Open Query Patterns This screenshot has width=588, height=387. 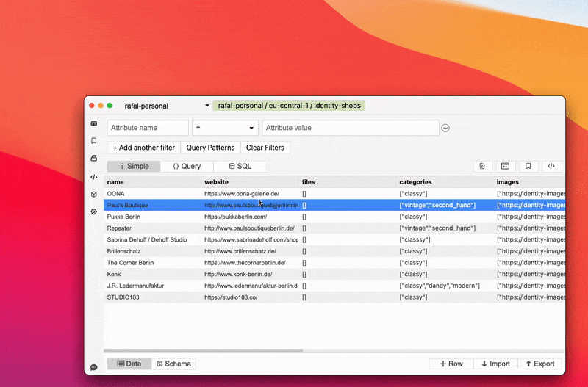(x=210, y=148)
